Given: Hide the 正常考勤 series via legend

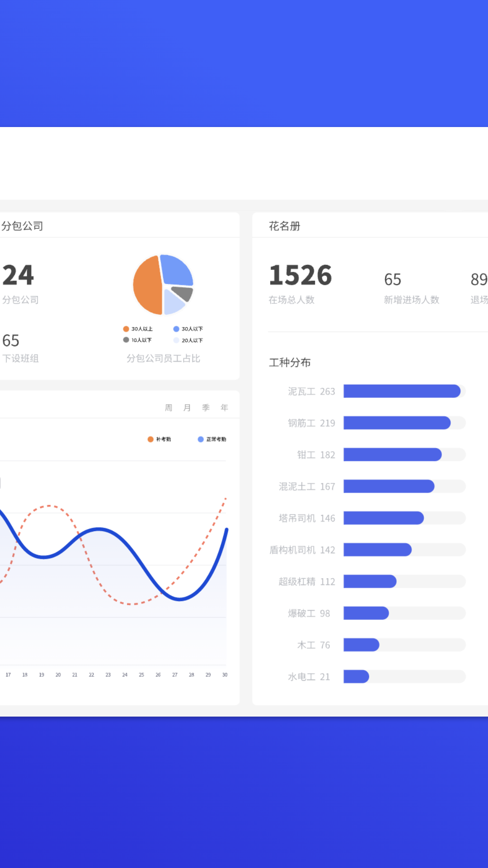Looking at the screenshot, I should coord(211,439).
